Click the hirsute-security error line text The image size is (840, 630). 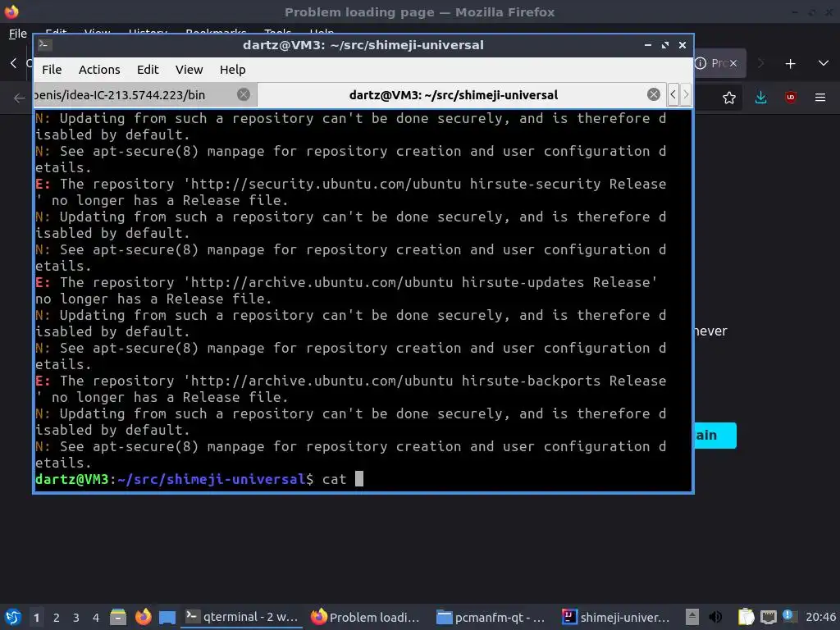(351, 192)
